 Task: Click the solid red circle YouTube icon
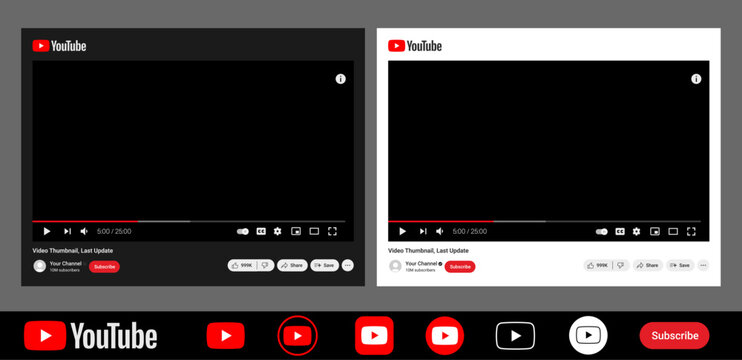coord(445,335)
